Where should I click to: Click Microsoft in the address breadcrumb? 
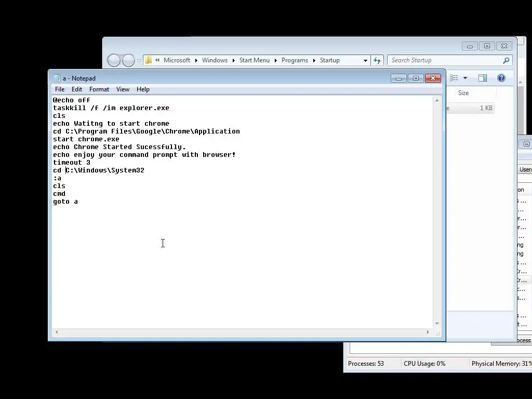[x=177, y=60]
